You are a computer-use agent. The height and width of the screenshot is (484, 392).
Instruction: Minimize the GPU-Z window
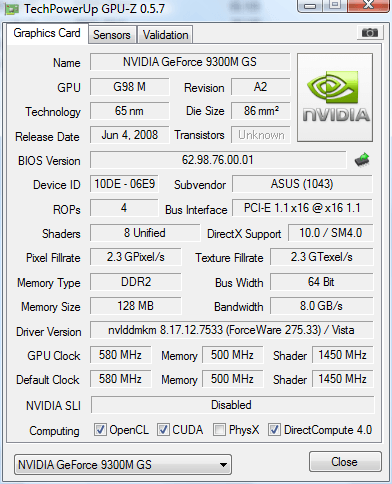tap(310, 6)
